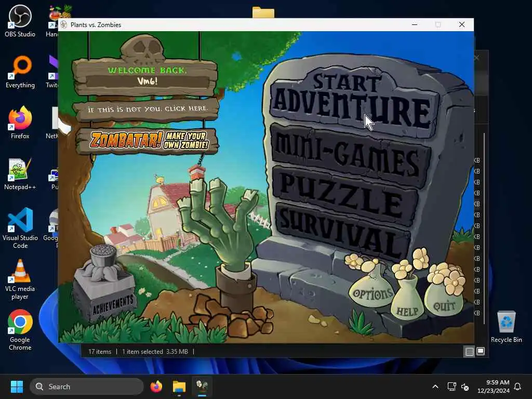532x399 pixels.
Task: Click 'If this is not you, click here' sign
Action: pos(147,109)
